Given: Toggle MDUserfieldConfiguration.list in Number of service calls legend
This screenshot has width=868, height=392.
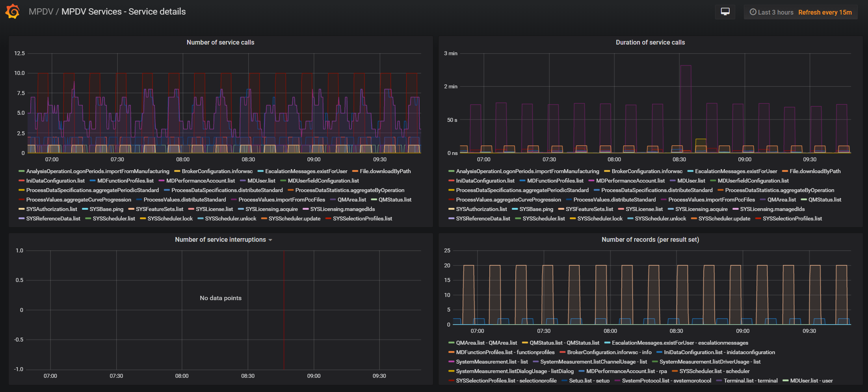Looking at the screenshot, I should pos(323,181).
